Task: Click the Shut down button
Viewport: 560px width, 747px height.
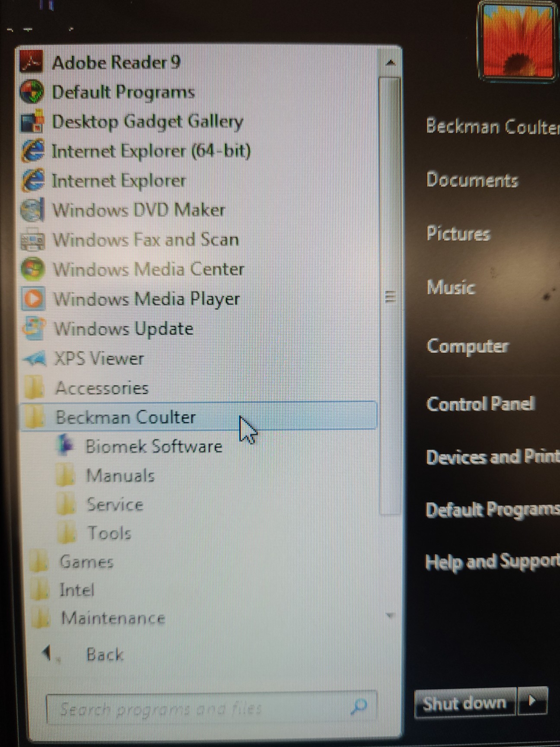Action: 465,703
